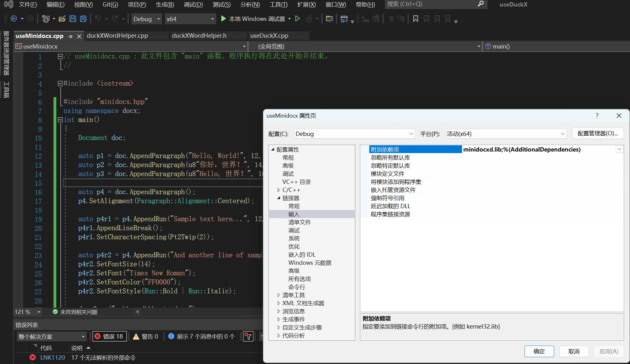Select 命令行 under 链接器
The image size is (630, 364).
[x=297, y=287]
